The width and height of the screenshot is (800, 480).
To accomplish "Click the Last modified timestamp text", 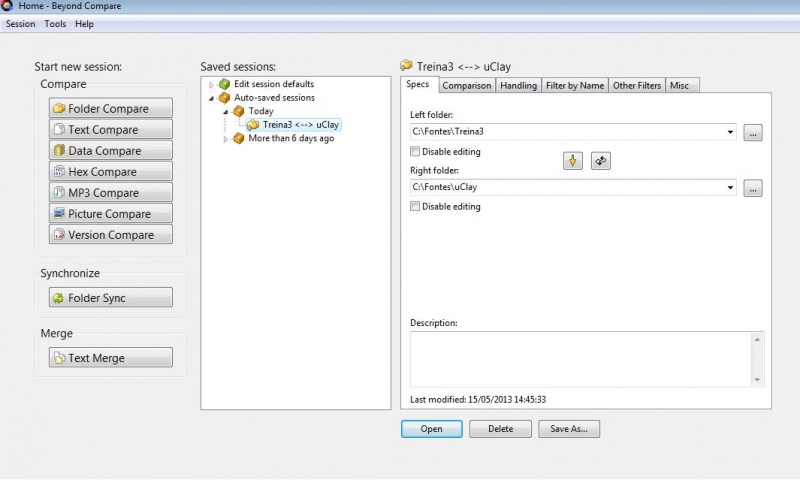I will [478, 399].
